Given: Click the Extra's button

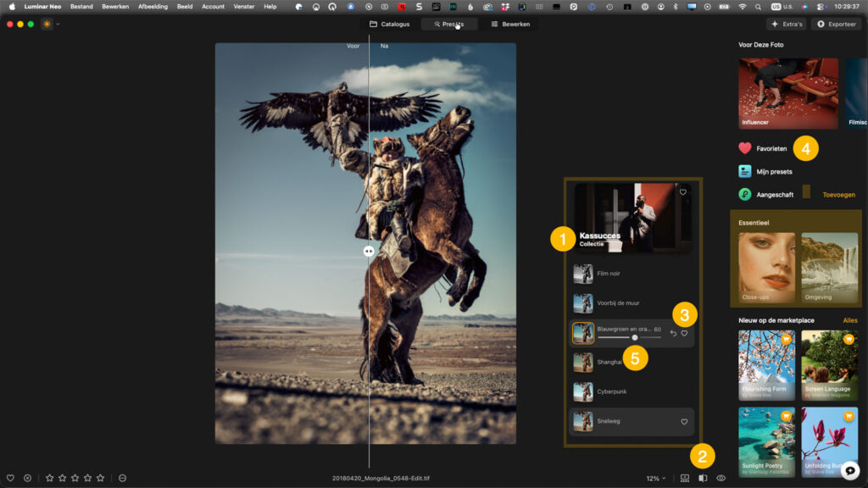Looking at the screenshot, I should coord(787,25).
